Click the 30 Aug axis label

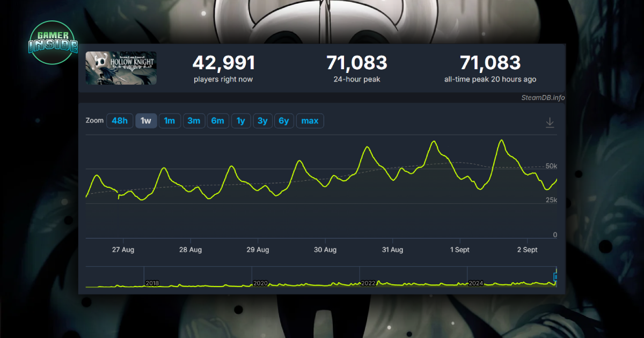(325, 250)
